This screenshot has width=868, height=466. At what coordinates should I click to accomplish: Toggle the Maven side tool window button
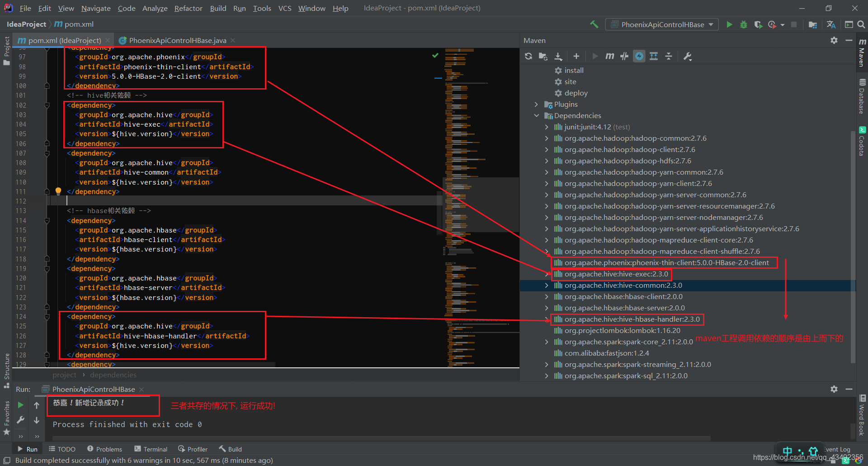862,52
